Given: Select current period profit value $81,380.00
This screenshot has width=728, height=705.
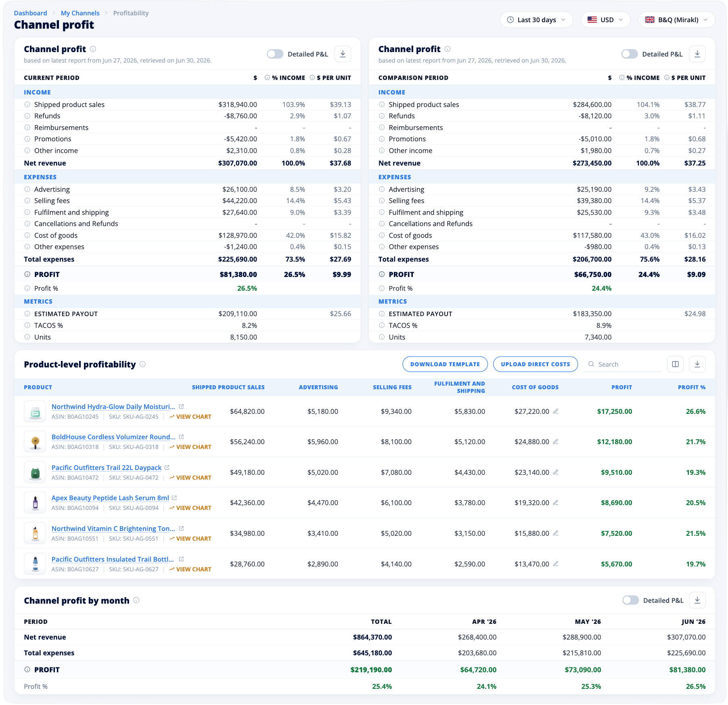Looking at the screenshot, I should click(238, 275).
